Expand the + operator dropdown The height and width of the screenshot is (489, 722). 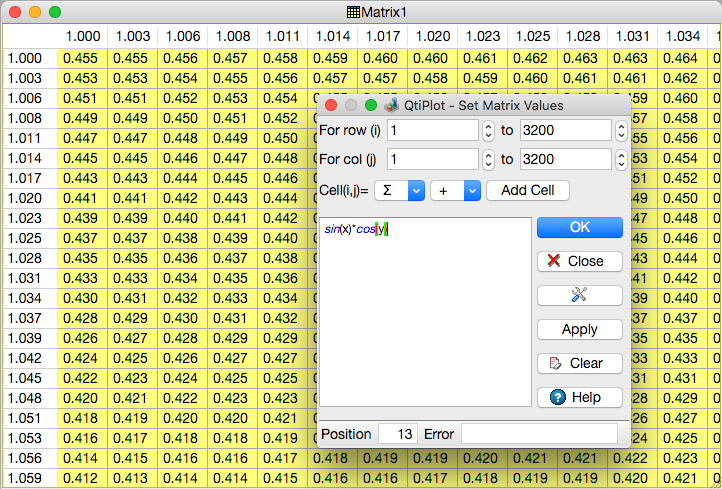tap(456, 190)
